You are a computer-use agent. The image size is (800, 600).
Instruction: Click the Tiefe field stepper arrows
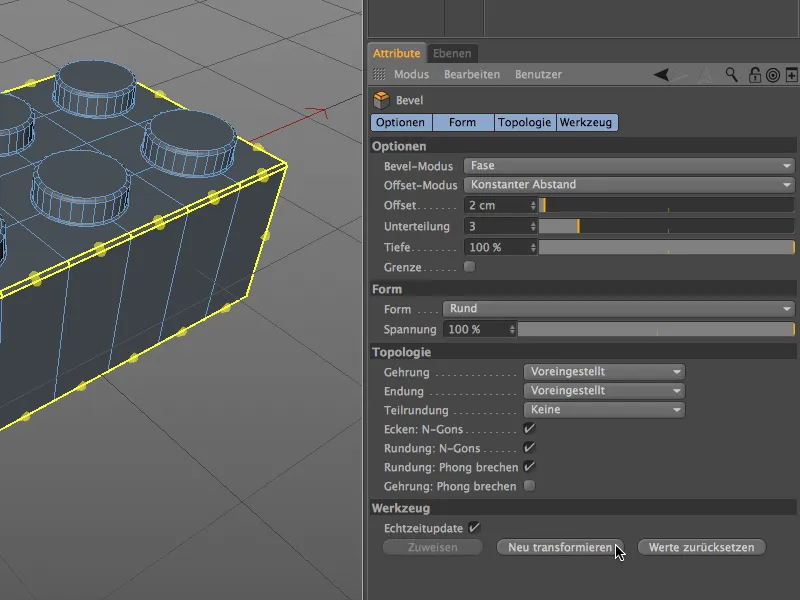[x=533, y=247]
